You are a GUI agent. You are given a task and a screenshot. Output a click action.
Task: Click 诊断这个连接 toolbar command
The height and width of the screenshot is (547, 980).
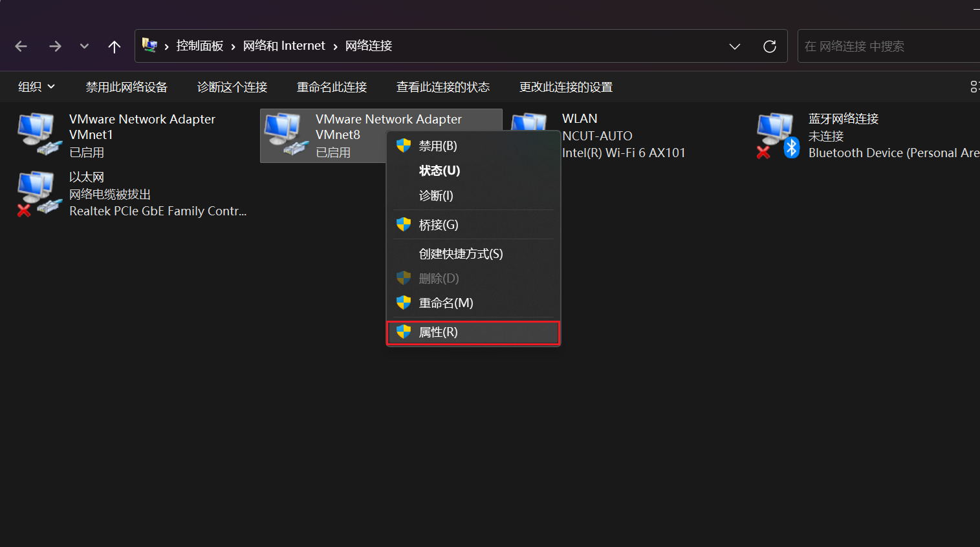click(x=232, y=87)
